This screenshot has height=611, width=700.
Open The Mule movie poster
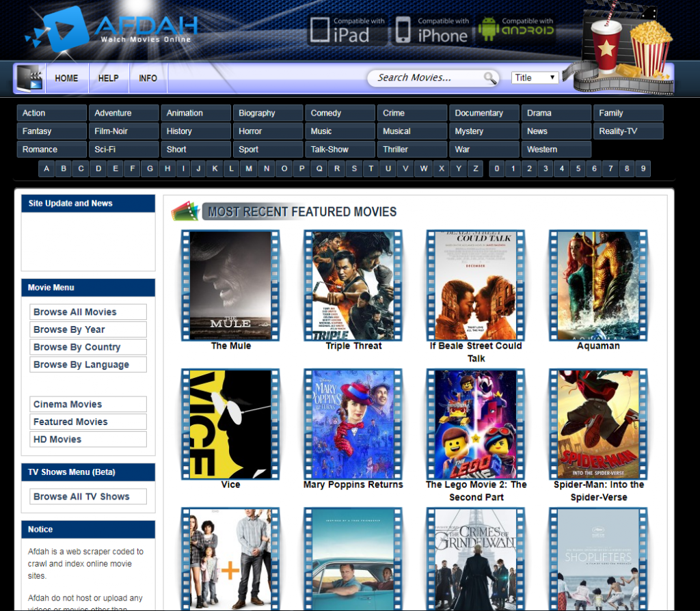click(230, 285)
